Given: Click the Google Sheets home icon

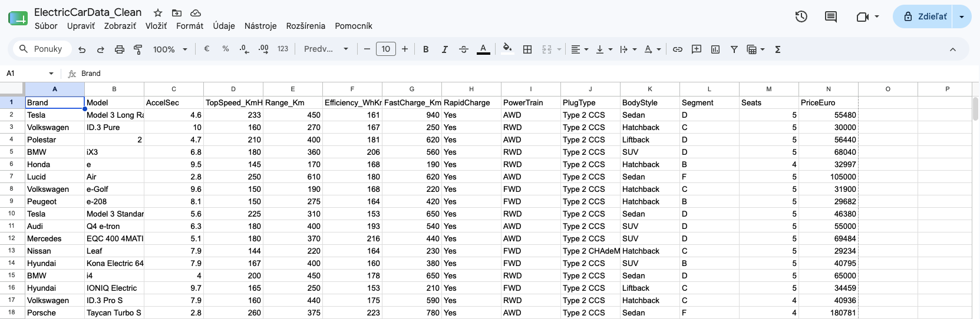Looking at the screenshot, I should [x=18, y=18].
